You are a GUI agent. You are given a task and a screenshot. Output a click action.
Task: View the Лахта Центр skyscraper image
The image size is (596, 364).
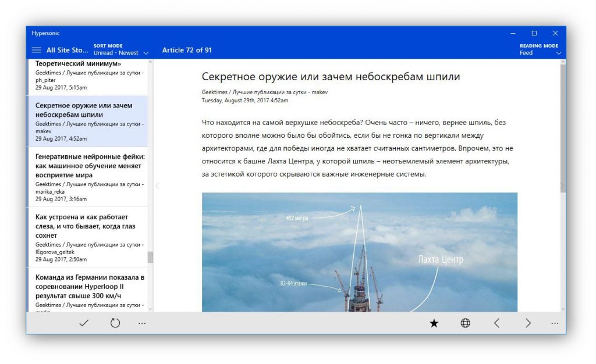[x=360, y=252]
